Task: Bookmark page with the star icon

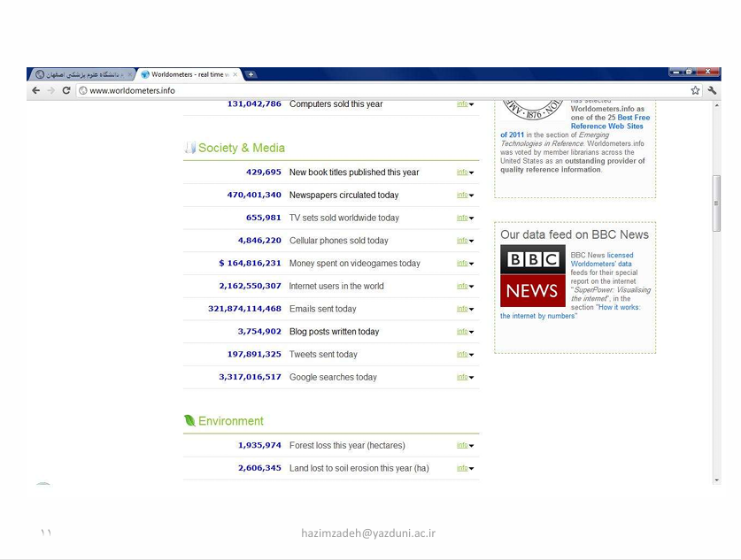Action: coord(695,90)
